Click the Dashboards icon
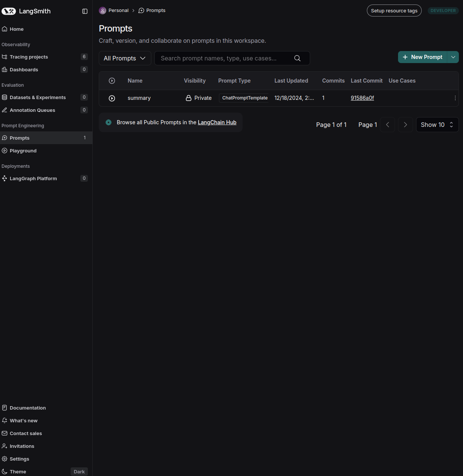463x476 pixels. coord(5,69)
